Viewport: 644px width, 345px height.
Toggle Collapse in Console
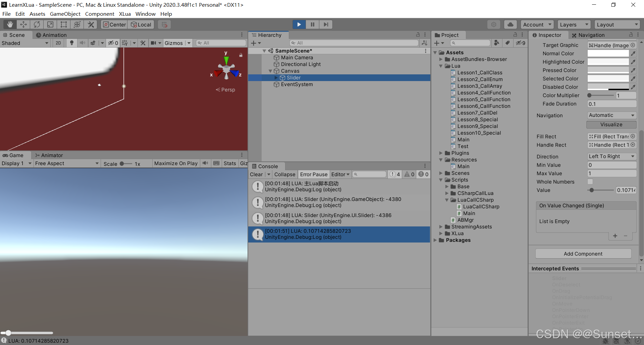click(x=285, y=175)
